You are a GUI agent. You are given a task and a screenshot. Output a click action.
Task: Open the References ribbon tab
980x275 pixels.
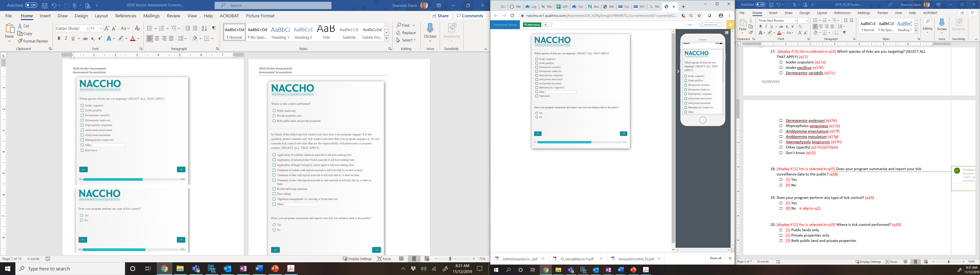pos(126,16)
